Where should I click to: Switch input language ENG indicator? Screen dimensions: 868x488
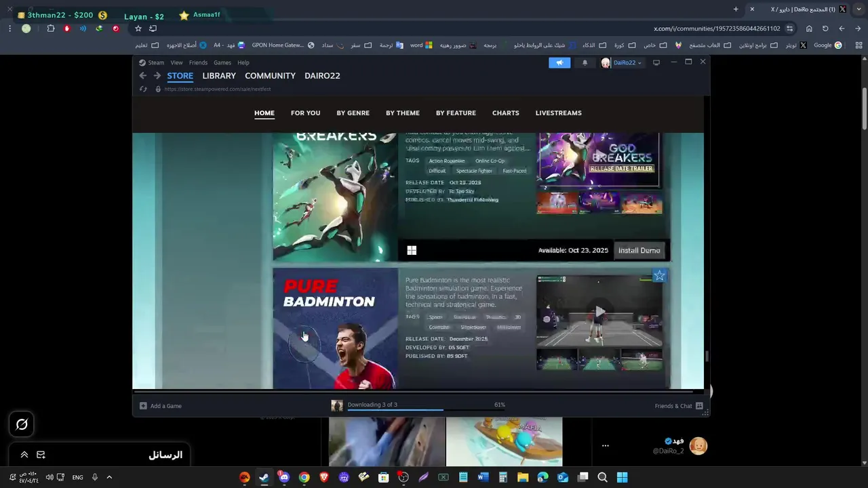click(x=78, y=477)
